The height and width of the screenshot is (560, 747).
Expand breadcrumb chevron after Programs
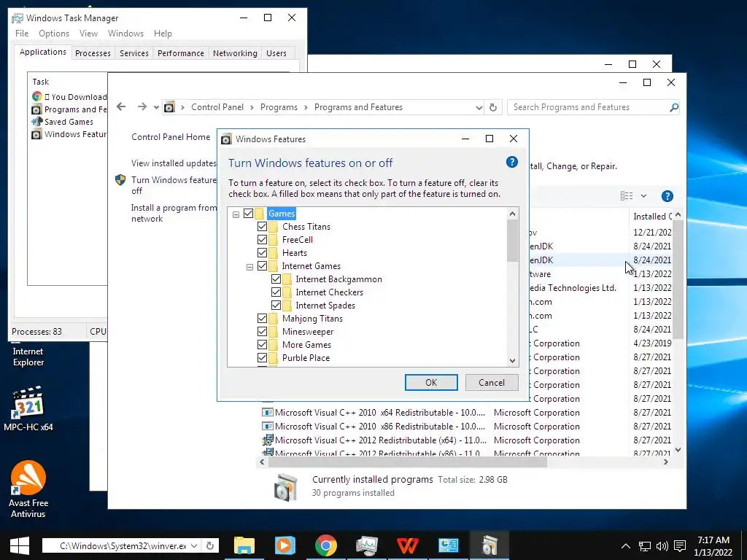click(x=306, y=108)
